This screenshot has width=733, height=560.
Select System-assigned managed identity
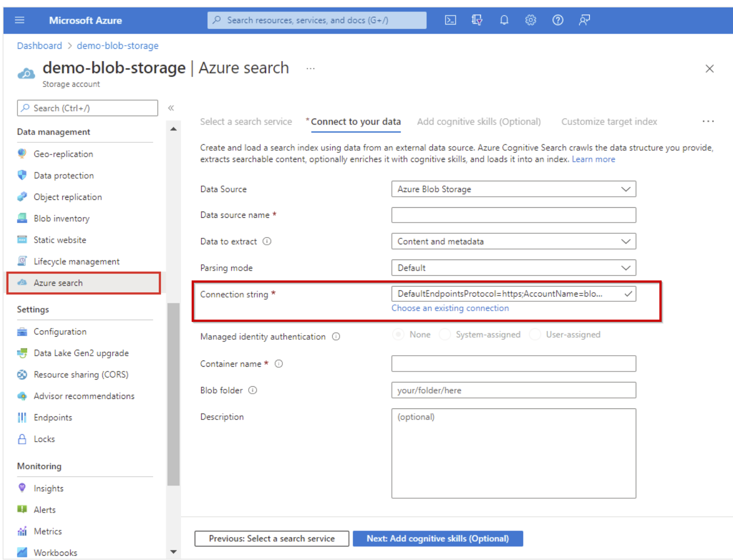point(445,334)
